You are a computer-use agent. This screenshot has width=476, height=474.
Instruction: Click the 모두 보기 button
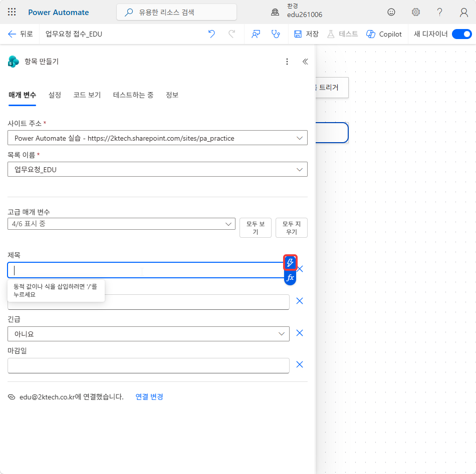[x=256, y=228]
